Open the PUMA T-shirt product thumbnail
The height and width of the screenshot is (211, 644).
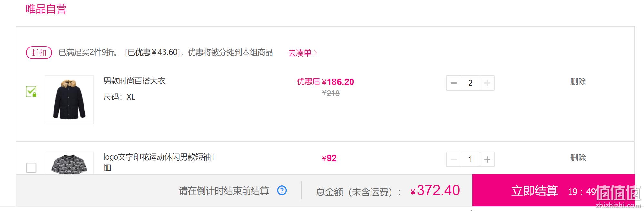(x=69, y=163)
